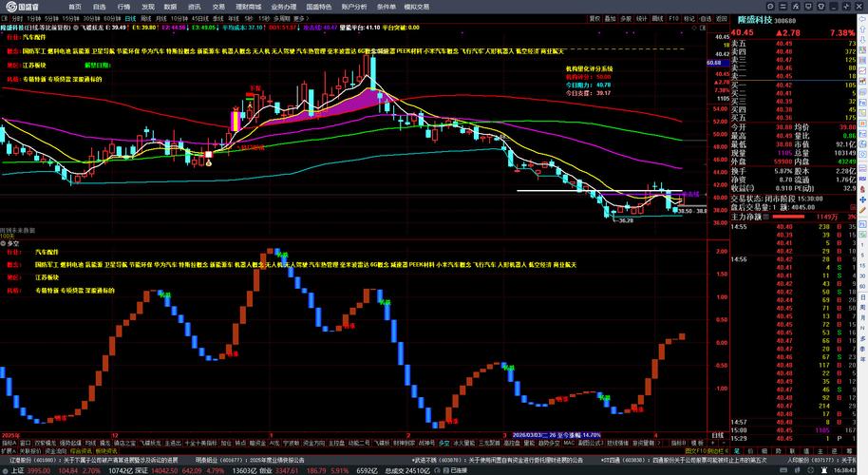The height and width of the screenshot is (475, 868).
Task: Click the up arrow icon in right sidebar
Action: 862,29
